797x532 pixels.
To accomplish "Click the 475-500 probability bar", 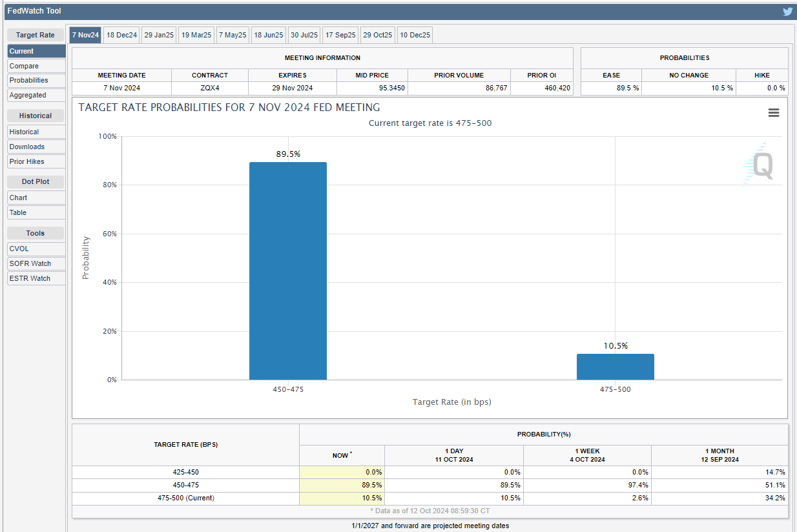I will pos(616,367).
